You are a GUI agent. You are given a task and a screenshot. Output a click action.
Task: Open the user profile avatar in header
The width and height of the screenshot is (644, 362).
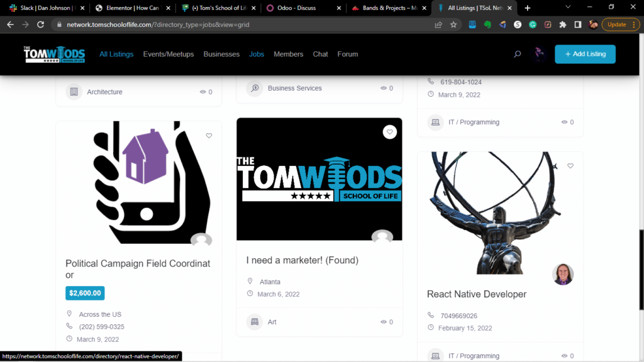click(x=539, y=54)
